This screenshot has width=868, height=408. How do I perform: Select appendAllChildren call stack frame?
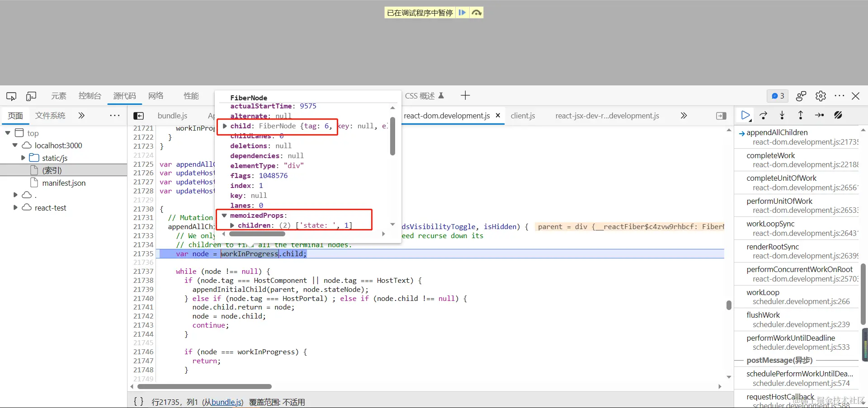pyautogui.click(x=797, y=137)
